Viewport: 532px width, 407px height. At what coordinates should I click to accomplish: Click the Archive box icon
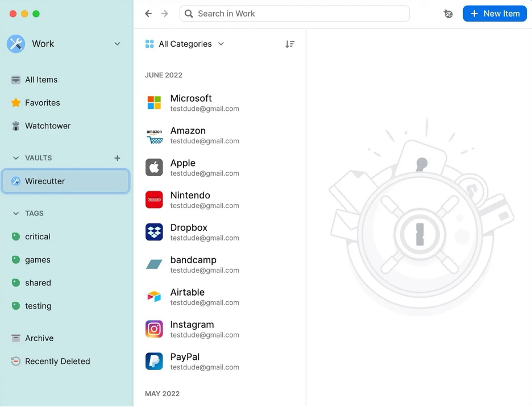pos(15,338)
